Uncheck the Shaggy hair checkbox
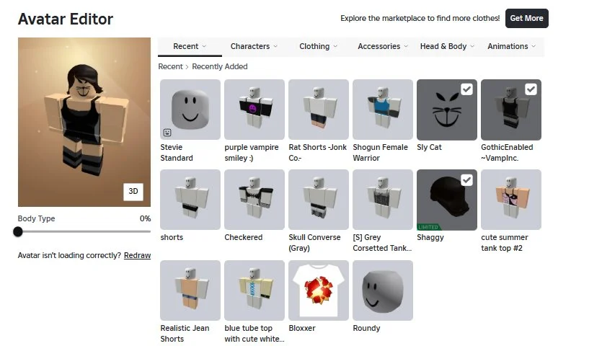Screen dimensions: 602x364 [466, 180]
